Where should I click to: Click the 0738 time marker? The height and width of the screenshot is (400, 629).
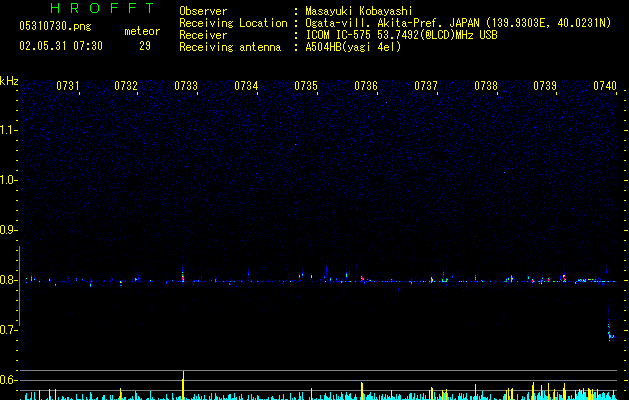pos(486,86)
